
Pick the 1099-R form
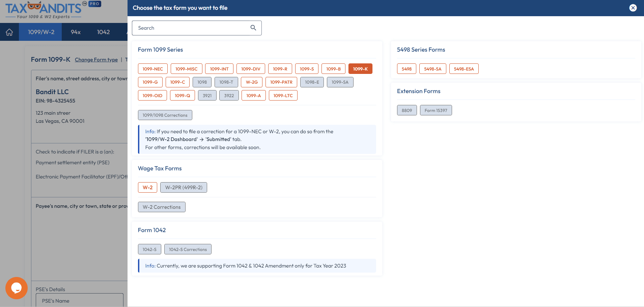[x=280, y=69]
